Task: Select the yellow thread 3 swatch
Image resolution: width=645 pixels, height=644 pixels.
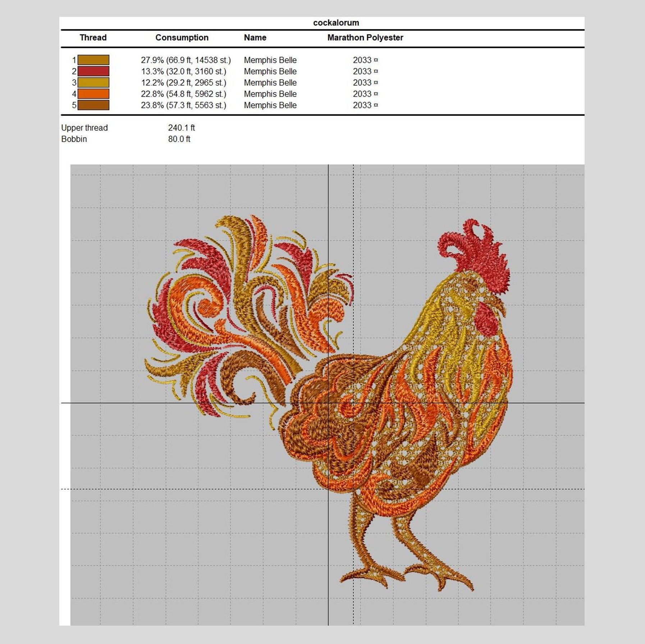Action: click(94, 83)
